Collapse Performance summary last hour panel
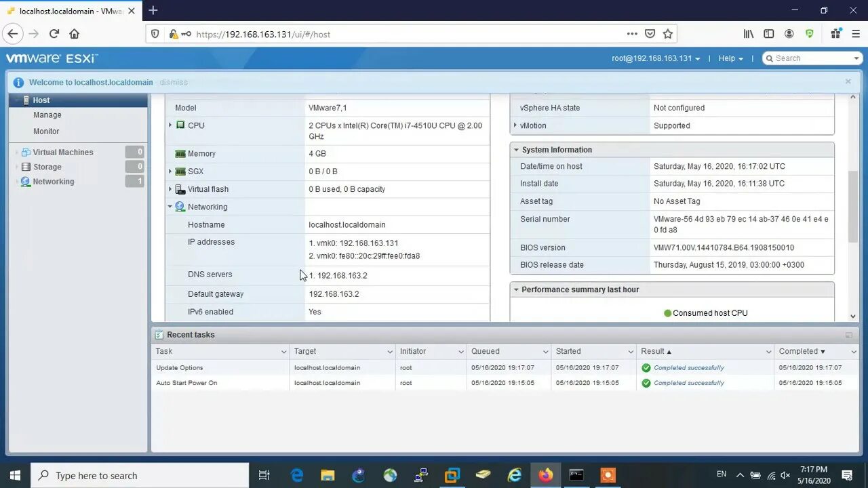Image resolution: width=868 pixels, height=488 pixels. pyautogui.click(x=516, y=289)
